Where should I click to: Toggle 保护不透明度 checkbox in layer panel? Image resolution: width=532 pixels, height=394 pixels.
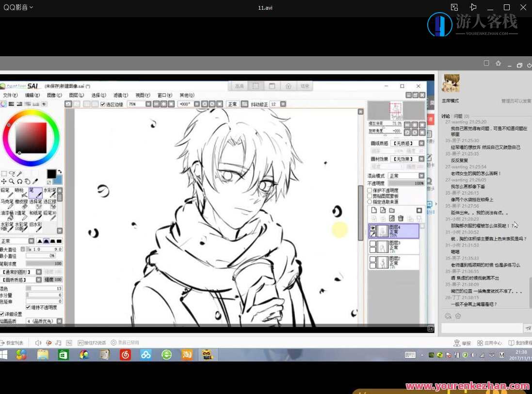[370, 190]
